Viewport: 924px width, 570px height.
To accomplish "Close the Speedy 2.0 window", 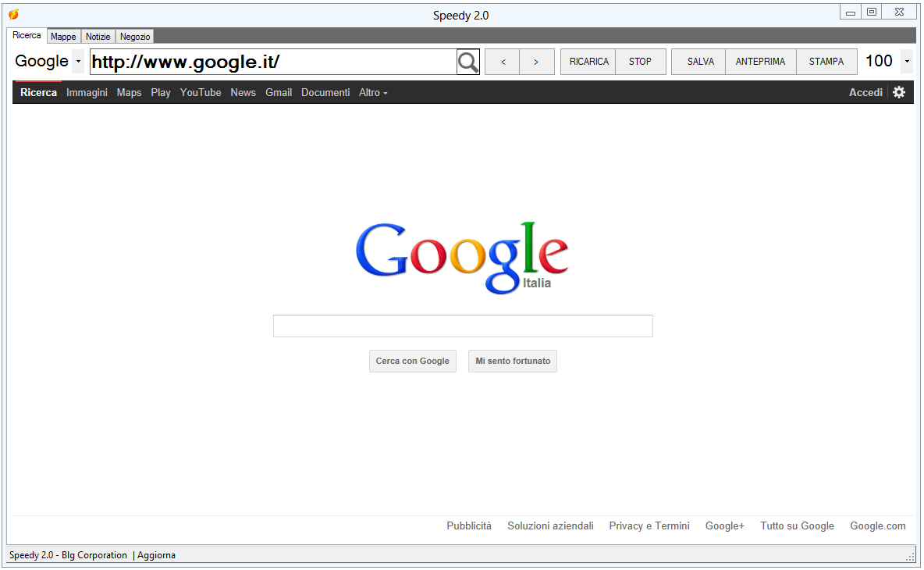I will coord(899,12).
